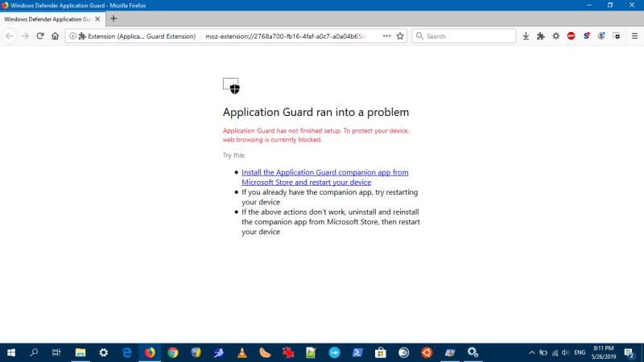This screenshot has height=362, width=644.
Task: Click the "Try this:" text
Action: tap(233, 155)
